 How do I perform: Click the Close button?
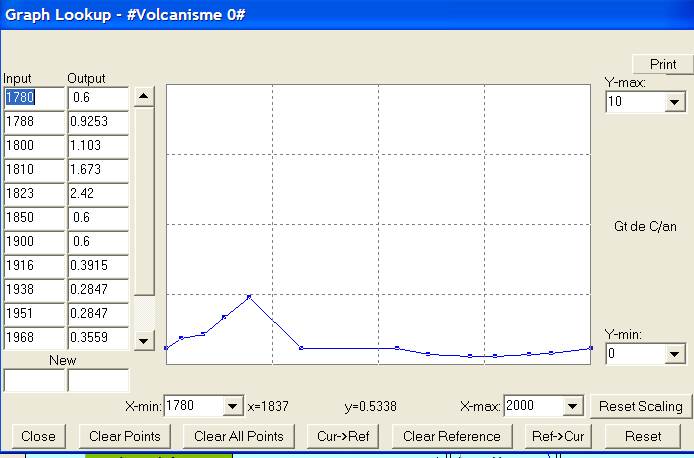click(39, 436)
